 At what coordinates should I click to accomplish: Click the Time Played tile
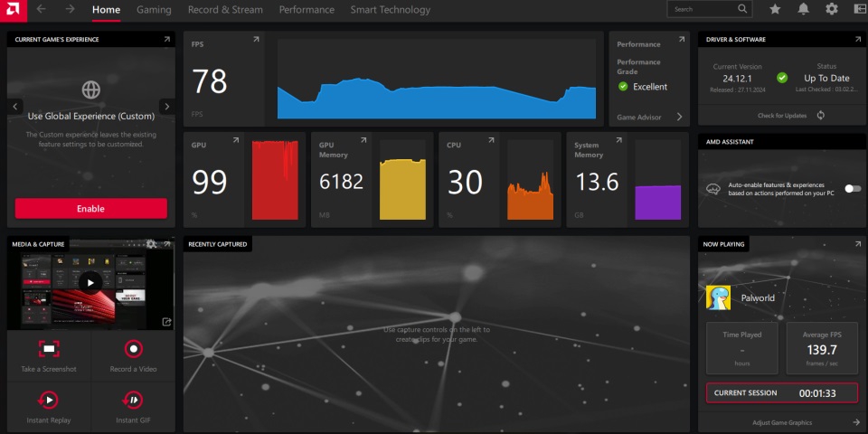[x=742, y=348]
